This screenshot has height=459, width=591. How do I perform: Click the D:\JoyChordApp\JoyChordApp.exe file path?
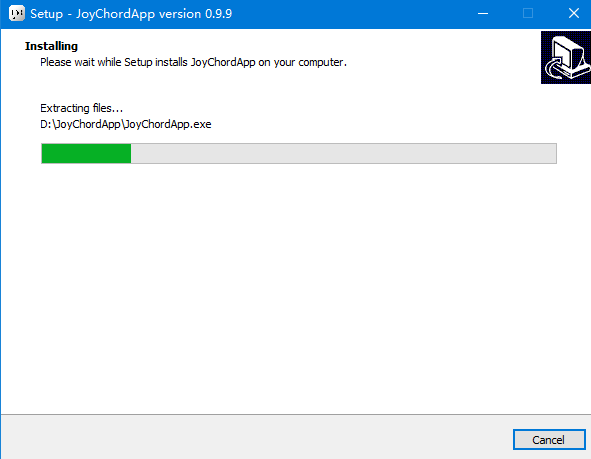(126, 124)
